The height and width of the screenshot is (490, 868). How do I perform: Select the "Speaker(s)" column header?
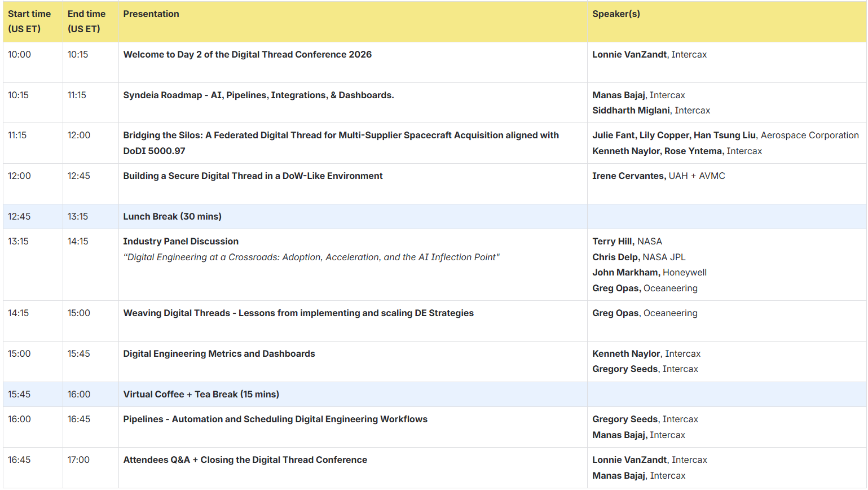pyautogui.click(x=727, y=21)
